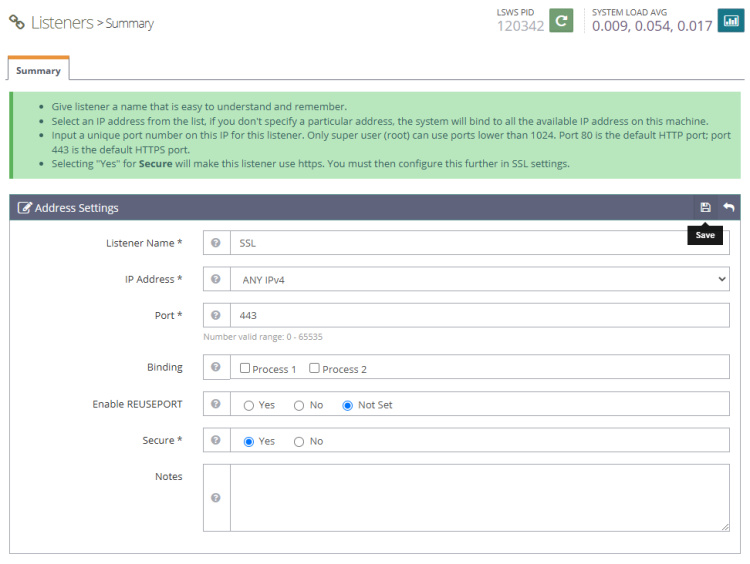750x564 pixels.
Task: Open the IP Address dropdown
Action: [x=480, y=280]
